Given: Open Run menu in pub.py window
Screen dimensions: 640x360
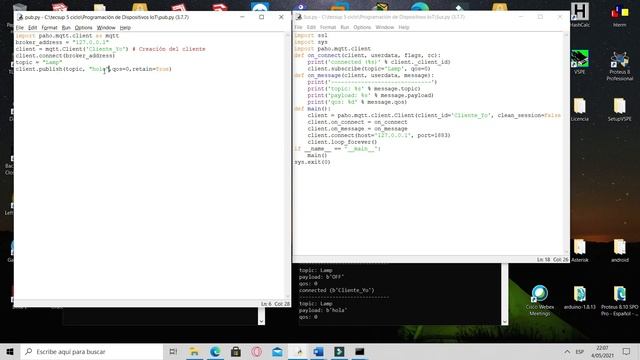Looking at the screenshot, I should tap(66, 27).
